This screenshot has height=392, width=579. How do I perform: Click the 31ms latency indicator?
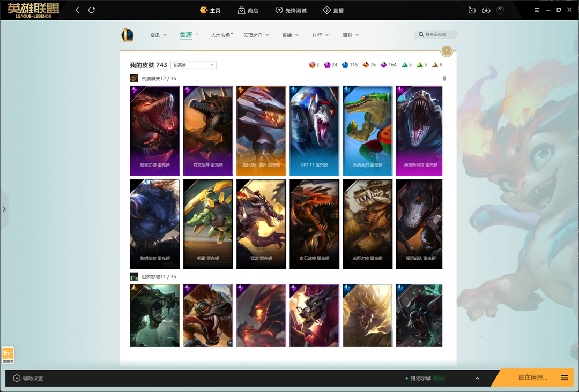(x=439, y=379)
